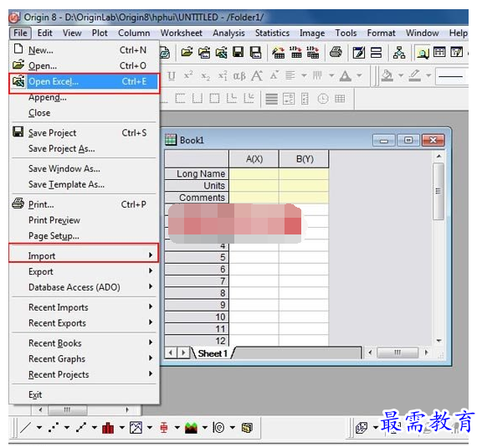The image size is (482, 448).
Task: Click Book1 vertical scrollbar thumb
Action: (x=438, y=191)
